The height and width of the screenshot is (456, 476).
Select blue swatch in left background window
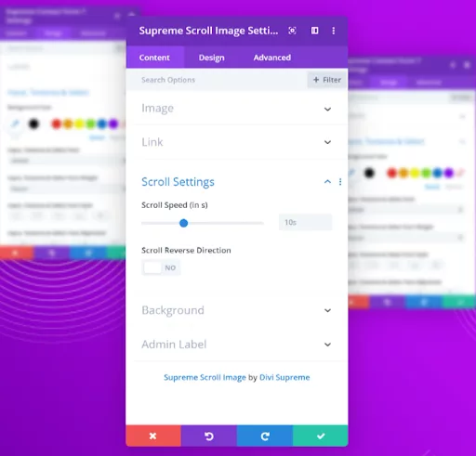pyautogui.click(x=102, y=124)
